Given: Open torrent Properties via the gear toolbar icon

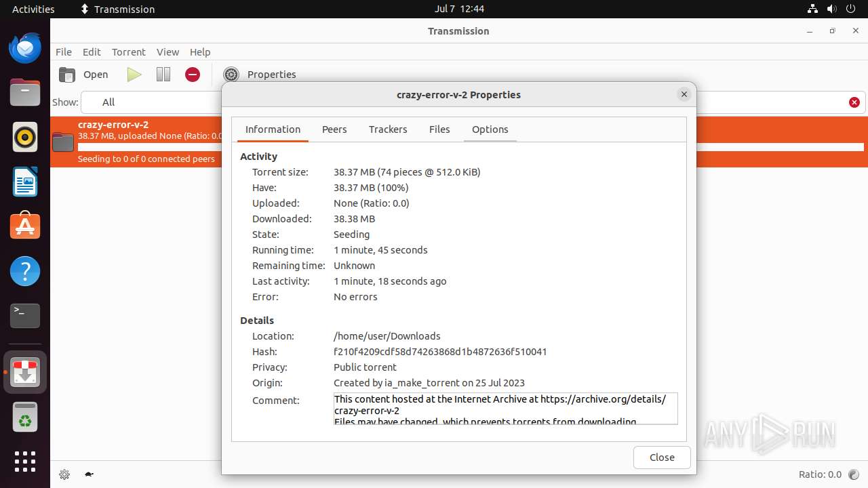Looking at the screenshot, I should click(x=231, y=75).
